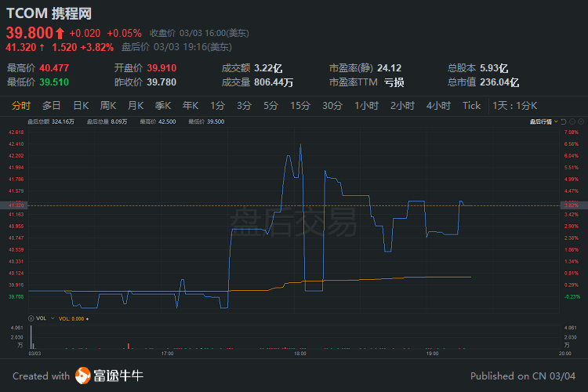Click the +3.82% after-hours change
Image resolution: width=588 pixels, height=392 pixels.
[97, 47]
